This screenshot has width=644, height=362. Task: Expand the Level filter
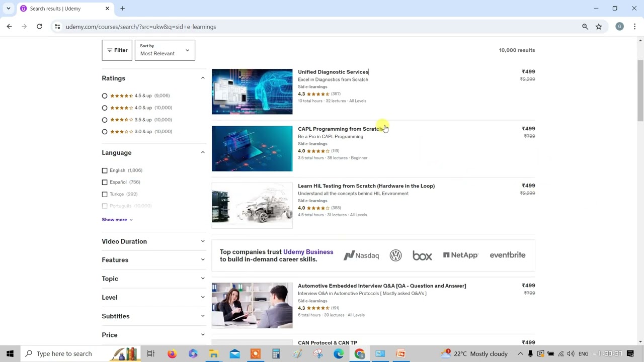tap(153, 297)
